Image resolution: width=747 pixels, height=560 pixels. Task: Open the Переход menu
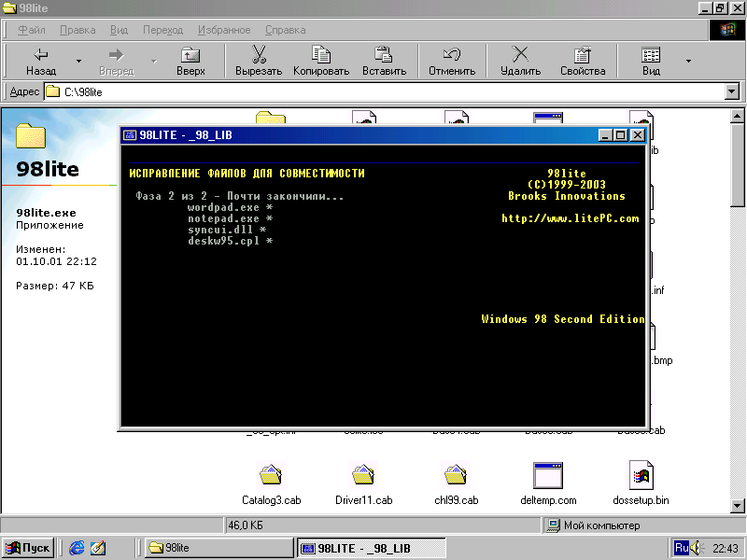click(x=162, y=30)
